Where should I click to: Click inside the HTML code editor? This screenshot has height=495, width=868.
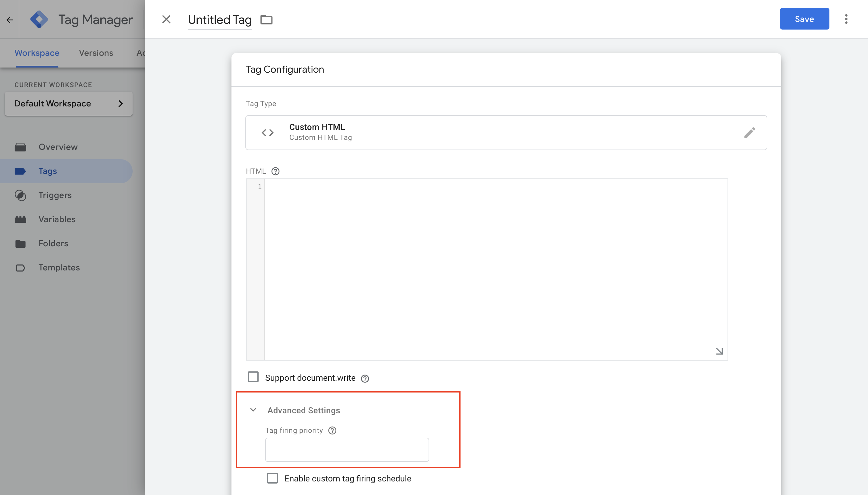click(x=496, y=269)
